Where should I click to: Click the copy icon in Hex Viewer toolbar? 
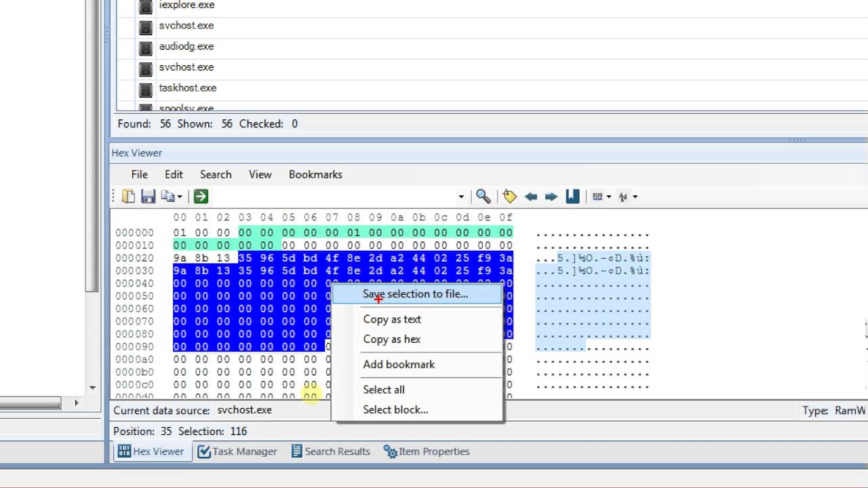pyautogui.click(x=167, y=197)
